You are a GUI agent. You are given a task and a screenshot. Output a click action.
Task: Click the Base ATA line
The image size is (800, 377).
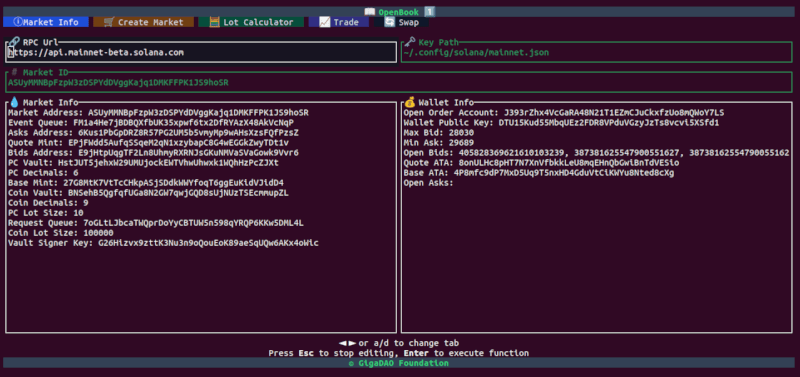539,173
